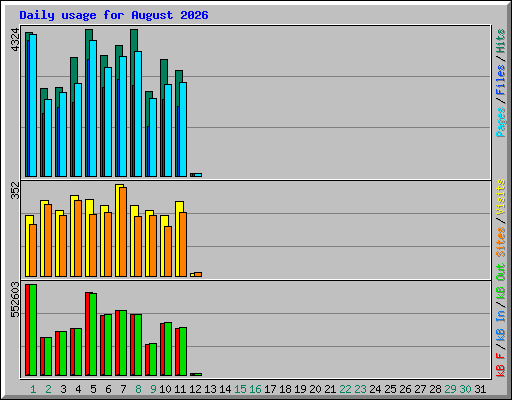Click the Hits legend label
The image size is (512, 400).
pos(500,41)
